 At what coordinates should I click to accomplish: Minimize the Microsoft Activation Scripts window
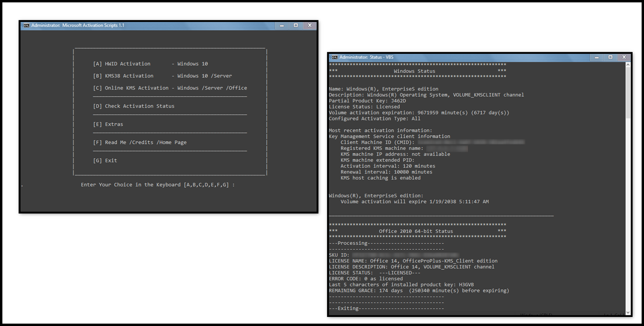283,25
